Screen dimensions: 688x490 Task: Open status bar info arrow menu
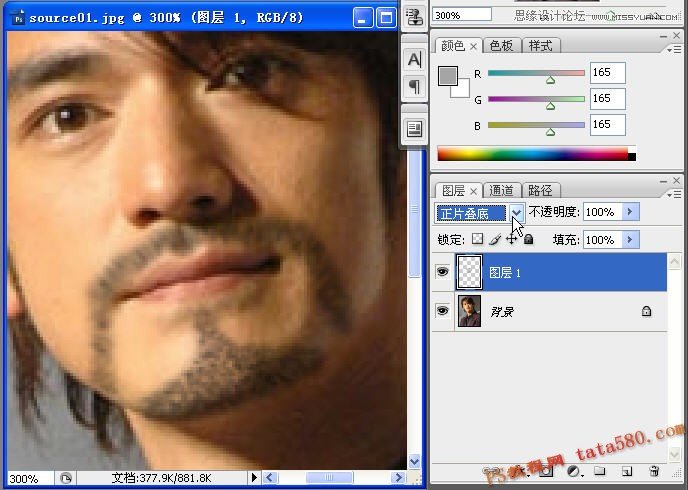pos(254,477)
